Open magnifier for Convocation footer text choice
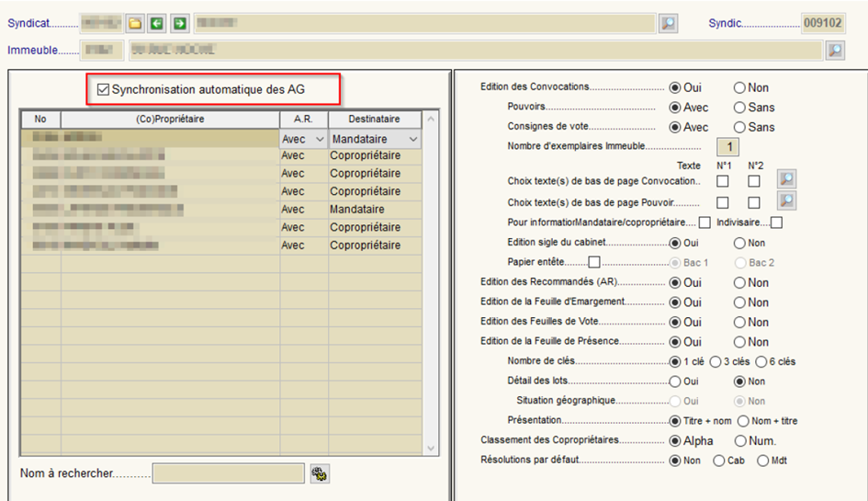Screen dimensions: 868x501 pos(786,180)
